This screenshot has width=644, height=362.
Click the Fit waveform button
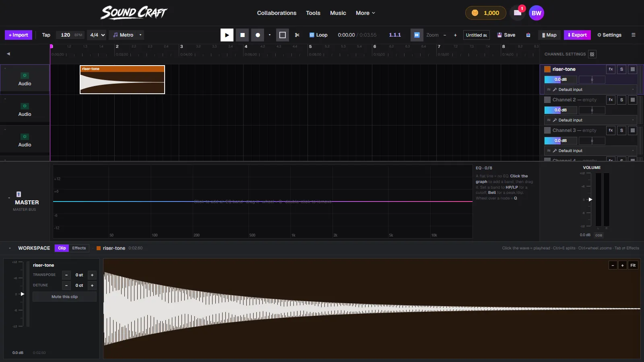tap(633, 265)
